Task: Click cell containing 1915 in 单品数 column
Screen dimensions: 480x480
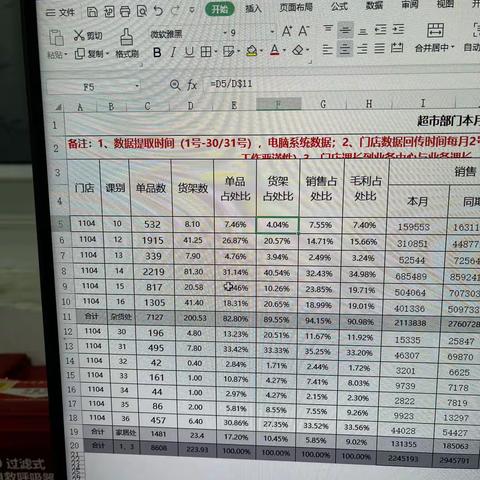Action: [153, 240]
